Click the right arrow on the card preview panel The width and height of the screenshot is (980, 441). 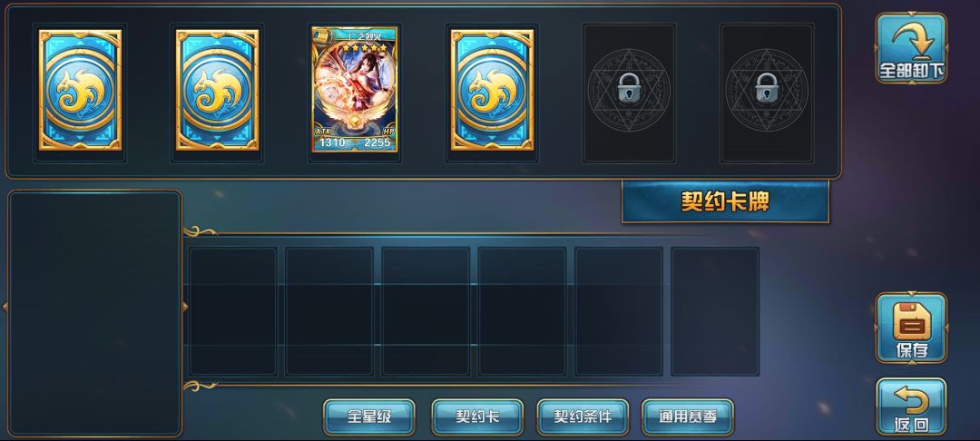185,307
